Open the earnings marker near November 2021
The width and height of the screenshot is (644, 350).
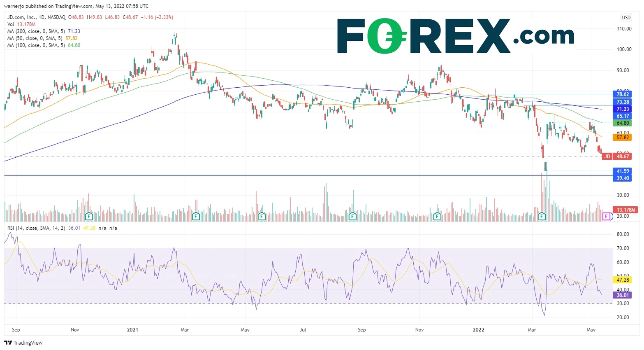437,216
